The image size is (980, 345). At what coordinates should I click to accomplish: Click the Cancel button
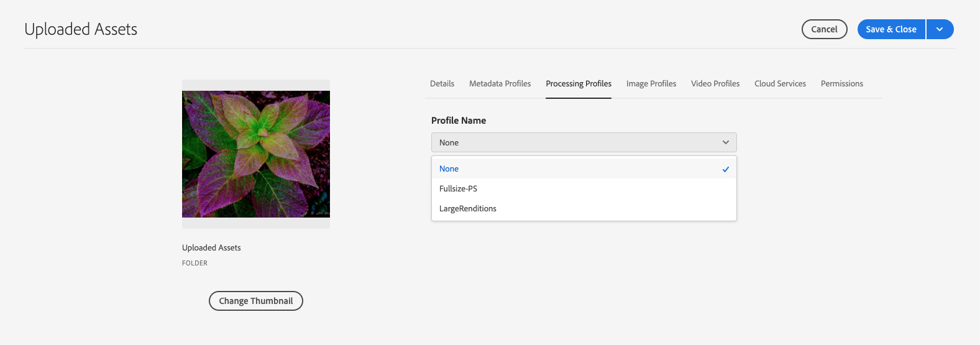[824, 29]
